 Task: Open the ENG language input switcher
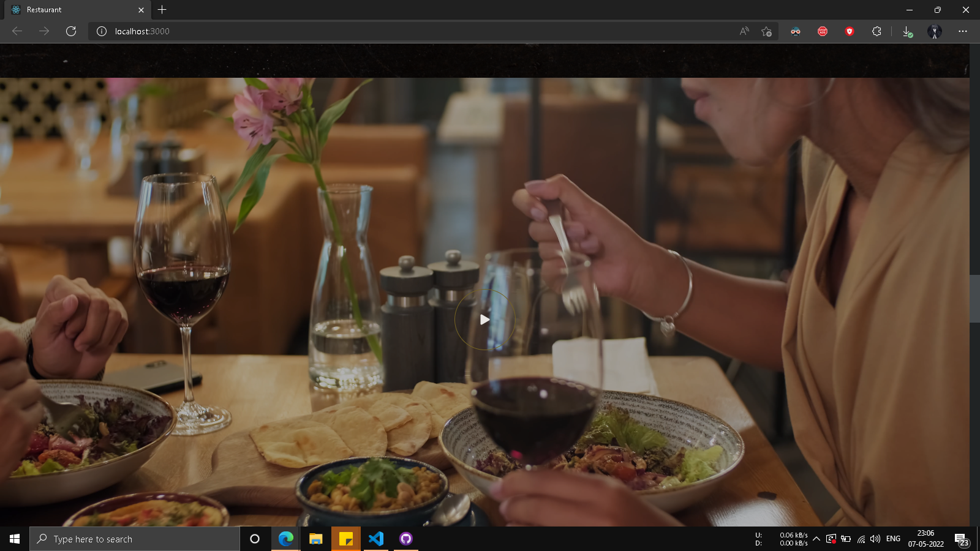(x=892, y=539)
